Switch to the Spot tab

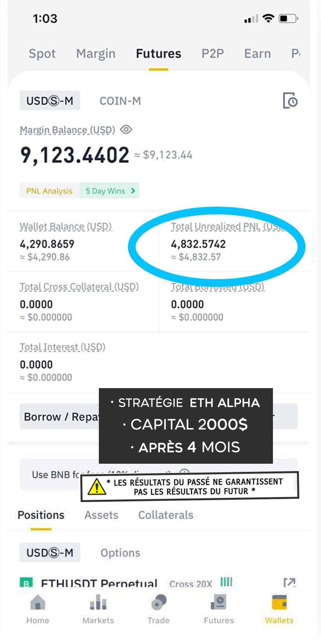pos(42,54)
